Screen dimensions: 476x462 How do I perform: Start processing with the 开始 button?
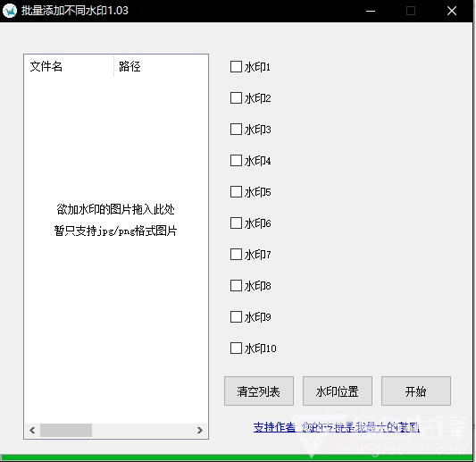coord(416,391)
